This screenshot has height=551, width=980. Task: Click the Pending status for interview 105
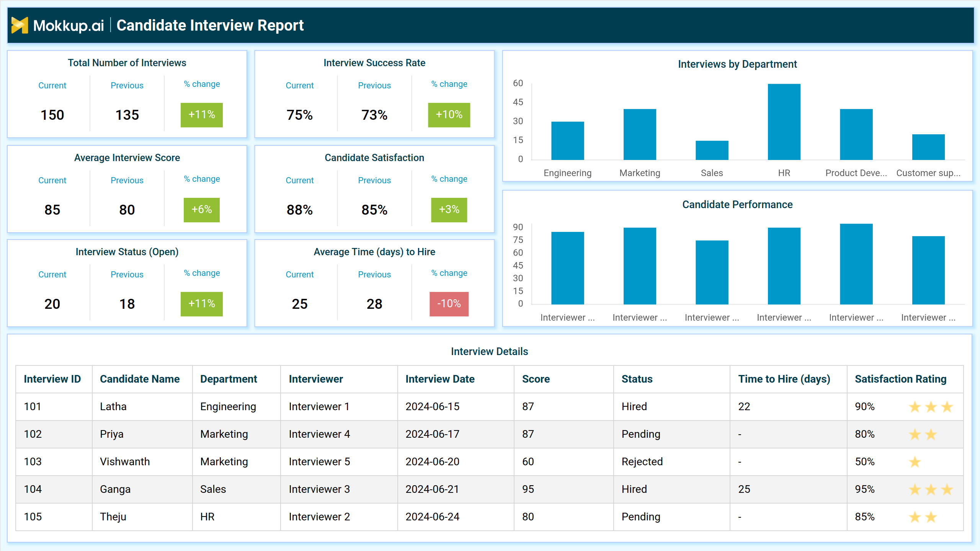coord(641,517)
